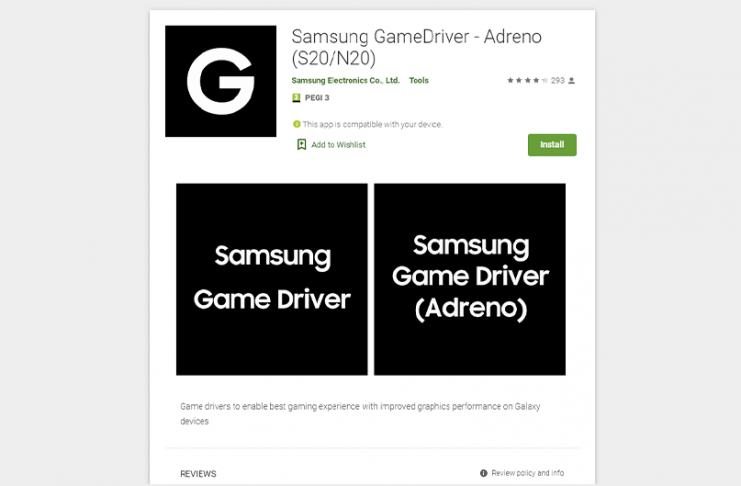Image resolution: width=741 pixels, height=486 pixels.
Task: Click the person icon beside 293 ratings
Action: tap(571, 81)
